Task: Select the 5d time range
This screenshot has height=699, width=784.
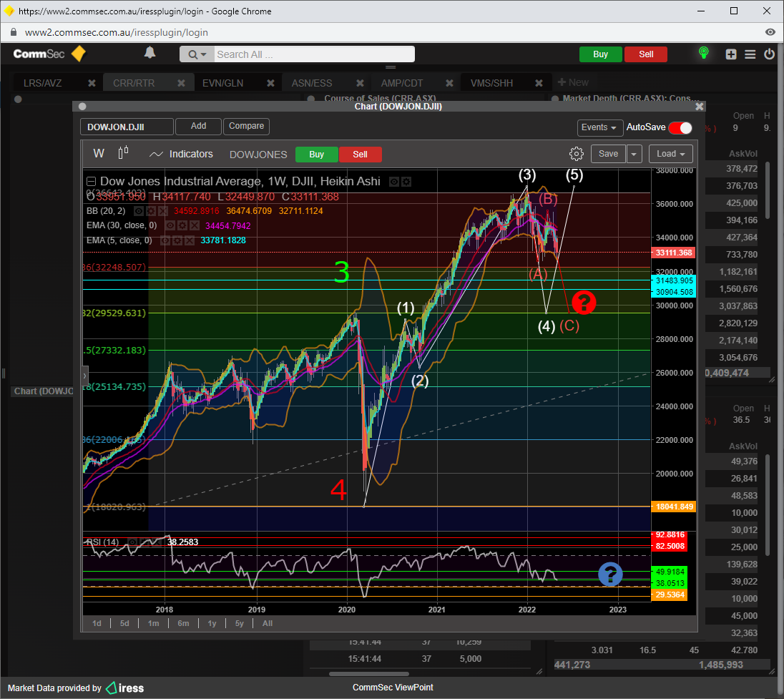Action: coord(124,623)
